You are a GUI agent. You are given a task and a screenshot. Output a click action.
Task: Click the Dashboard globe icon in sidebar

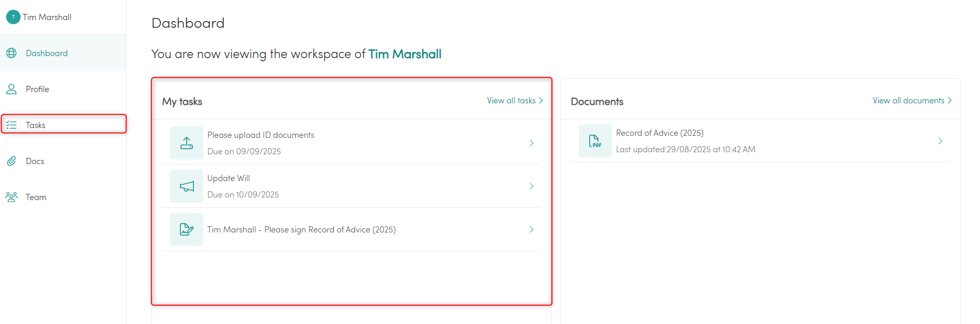11,53
